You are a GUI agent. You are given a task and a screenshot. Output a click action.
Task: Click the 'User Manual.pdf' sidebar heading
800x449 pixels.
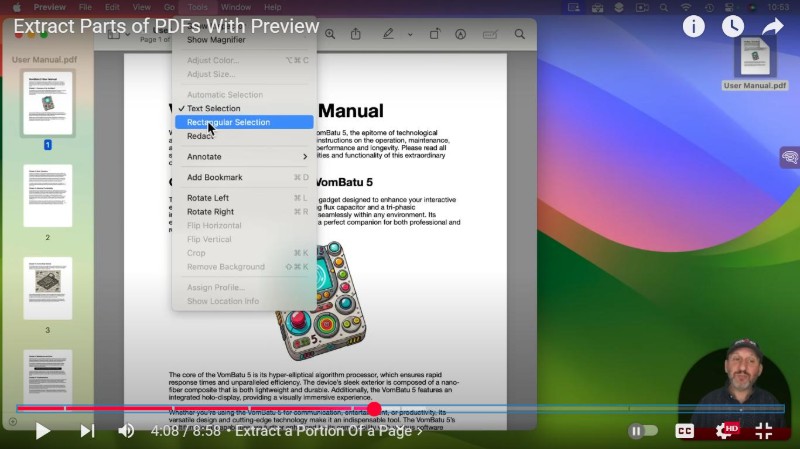click(x=44, y=59)
